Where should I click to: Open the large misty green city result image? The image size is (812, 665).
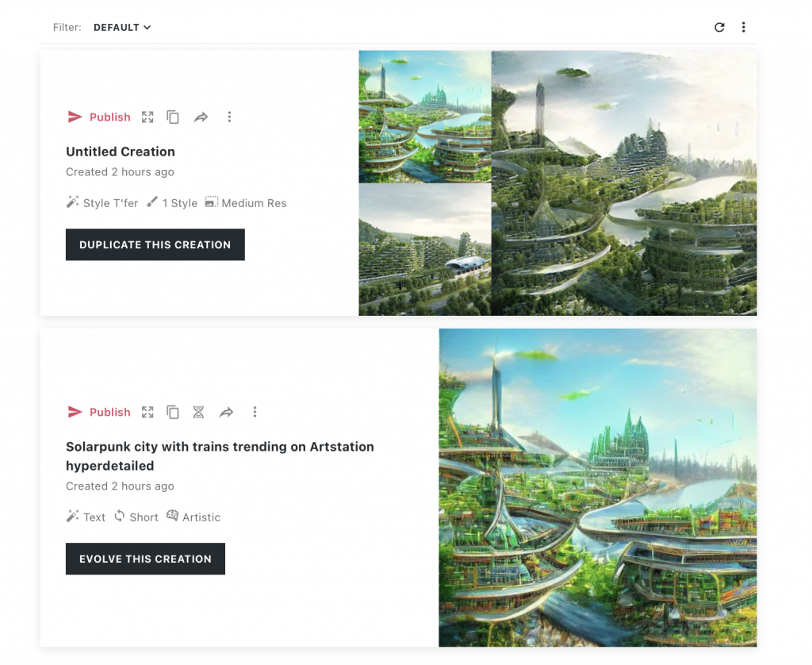point(624,183)
